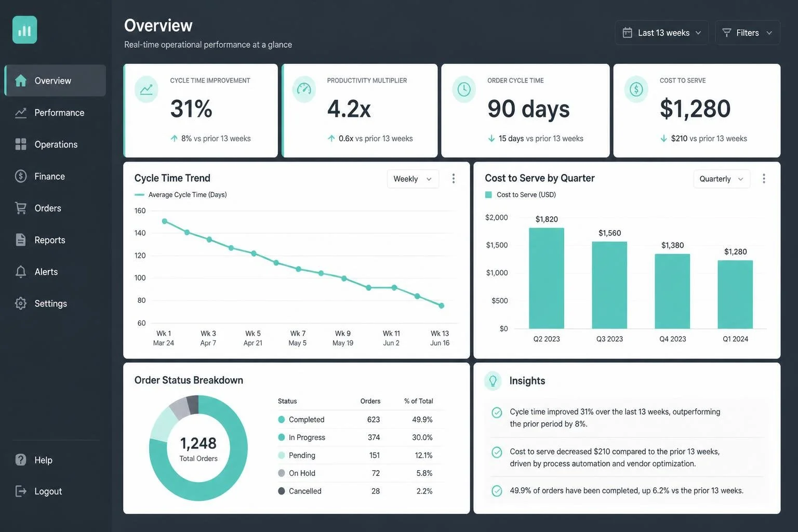Open the Last 13 weeks date dropdown
The image size is (798, 532).
point(662,33)
